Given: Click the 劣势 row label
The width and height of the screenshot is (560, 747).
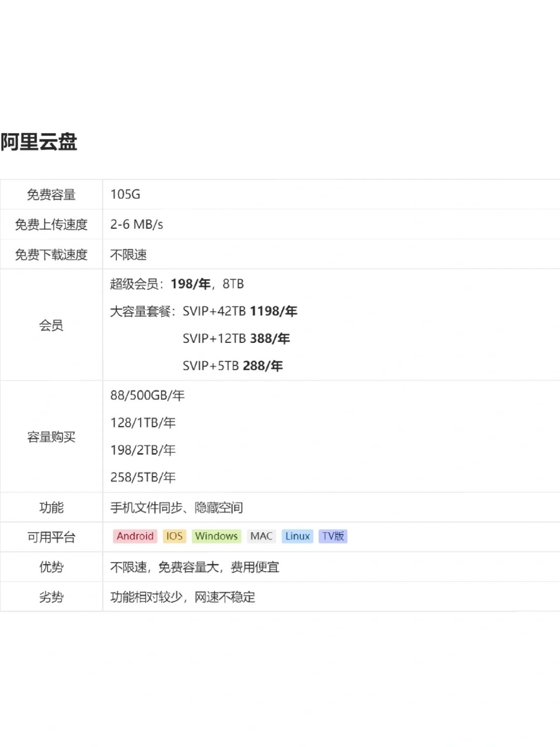Looking at the screenshot, I should 51,597.
